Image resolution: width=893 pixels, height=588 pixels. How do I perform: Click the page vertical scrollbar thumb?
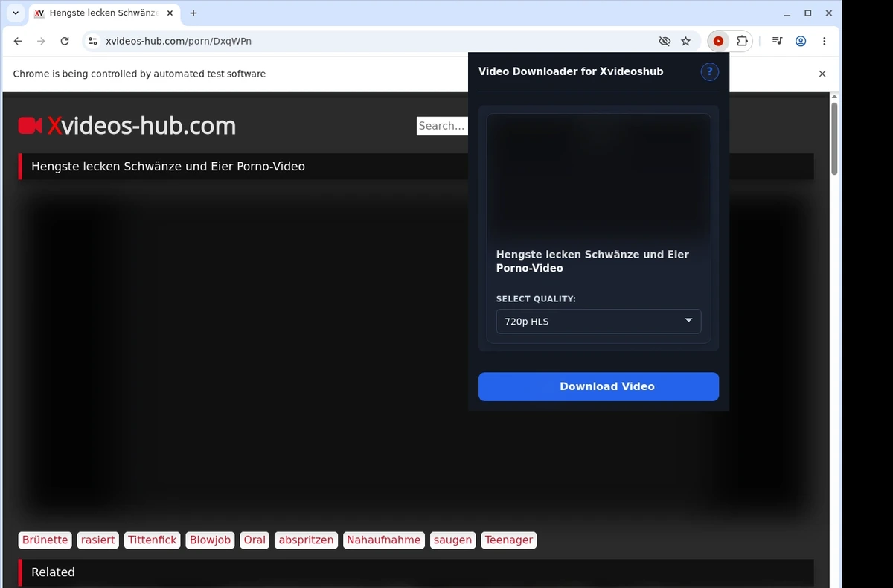(834, 138)
